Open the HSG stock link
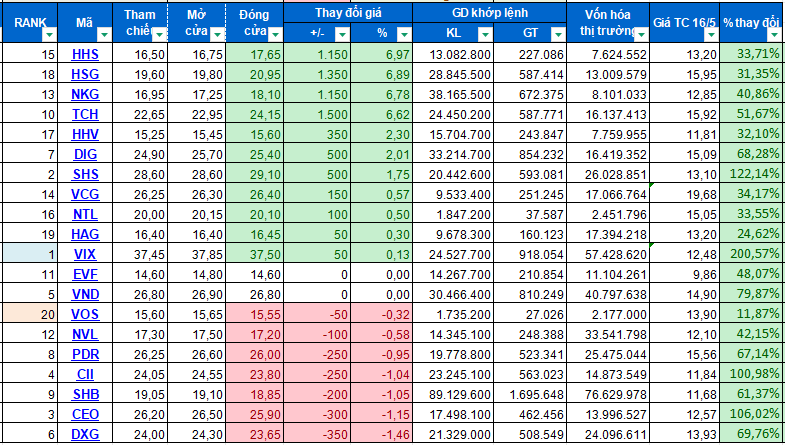 click(85, 74)
